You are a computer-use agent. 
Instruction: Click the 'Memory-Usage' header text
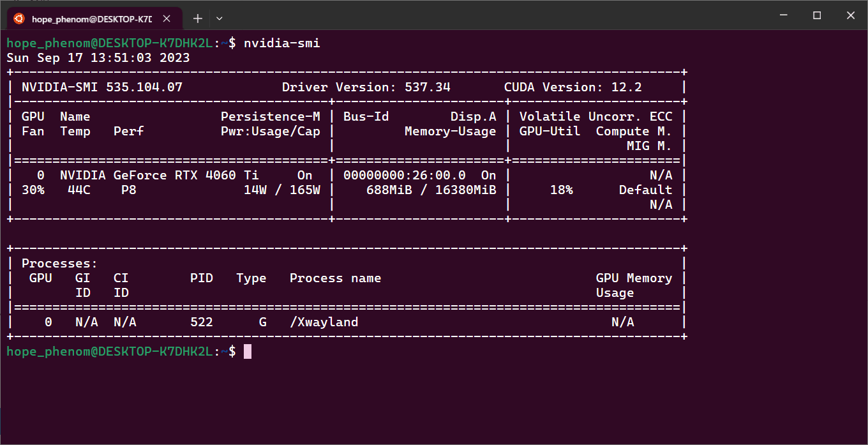(451, 132)
